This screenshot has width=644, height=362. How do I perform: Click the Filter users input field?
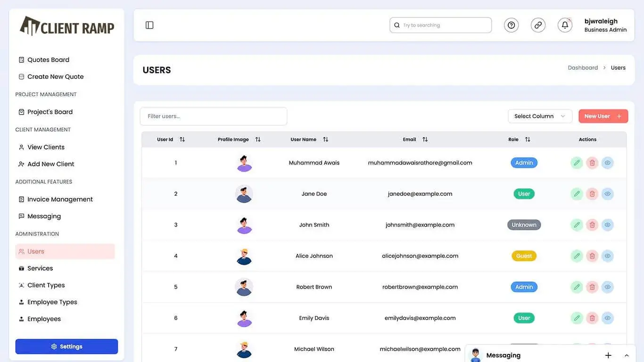pyautogui.click(x=213, y=116)
